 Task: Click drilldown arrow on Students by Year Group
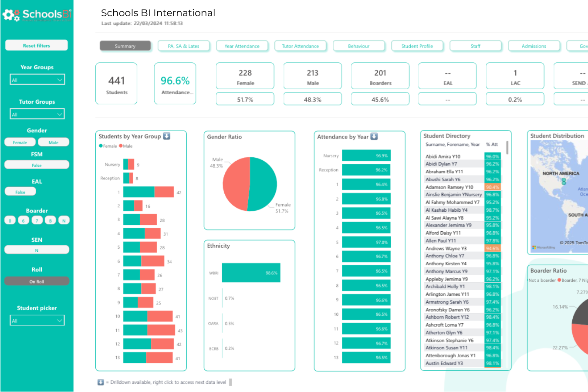(x=166, y=136)
